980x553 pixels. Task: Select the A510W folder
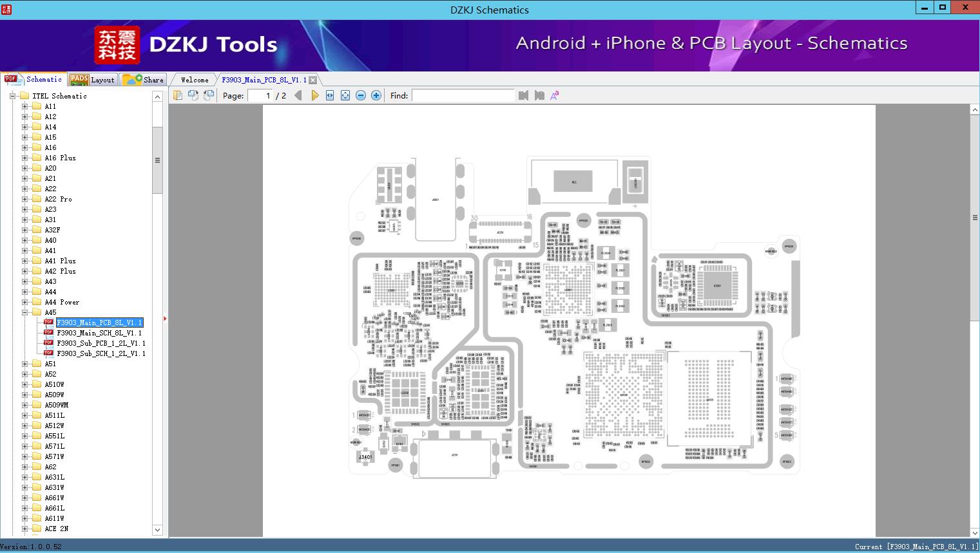point(55,384)
